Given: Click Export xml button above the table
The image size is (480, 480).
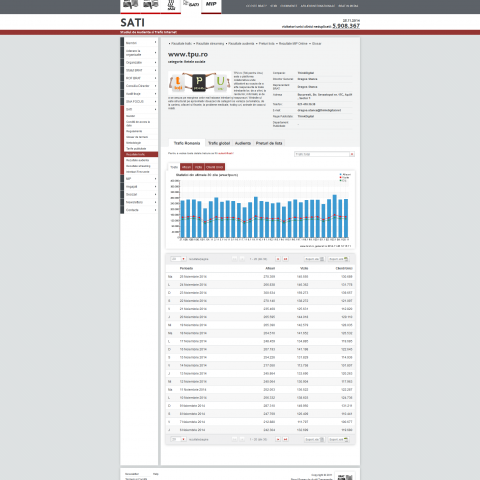Looking at the screenshot, I should pos(339,259).
